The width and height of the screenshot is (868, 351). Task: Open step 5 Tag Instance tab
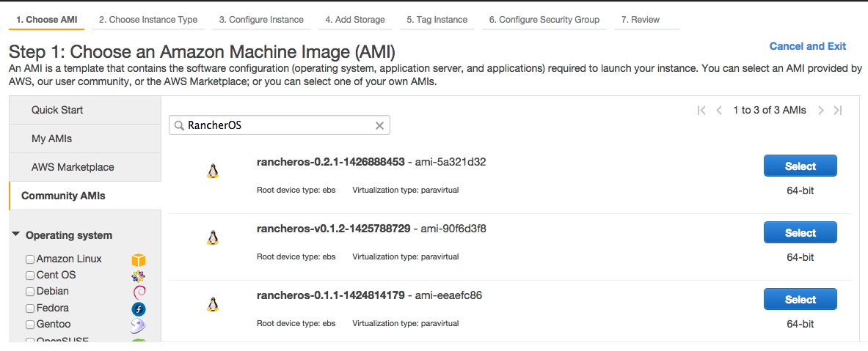click(x=437, y=20)
